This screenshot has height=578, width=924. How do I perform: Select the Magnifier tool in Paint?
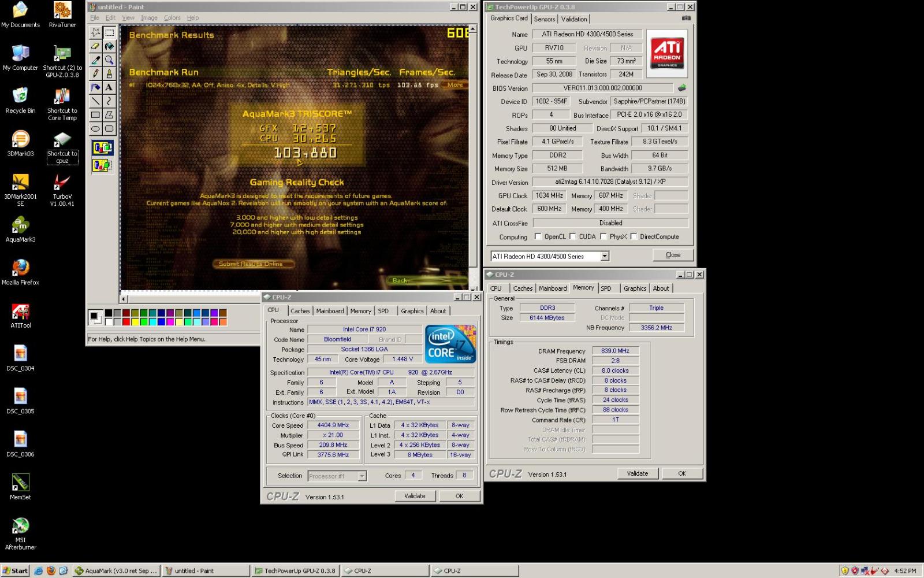[x=109, y=60]
